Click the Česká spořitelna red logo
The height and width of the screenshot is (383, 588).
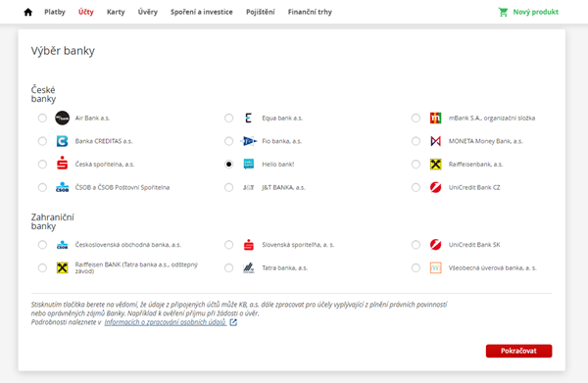pyautogui.click(x=63, y=164)
